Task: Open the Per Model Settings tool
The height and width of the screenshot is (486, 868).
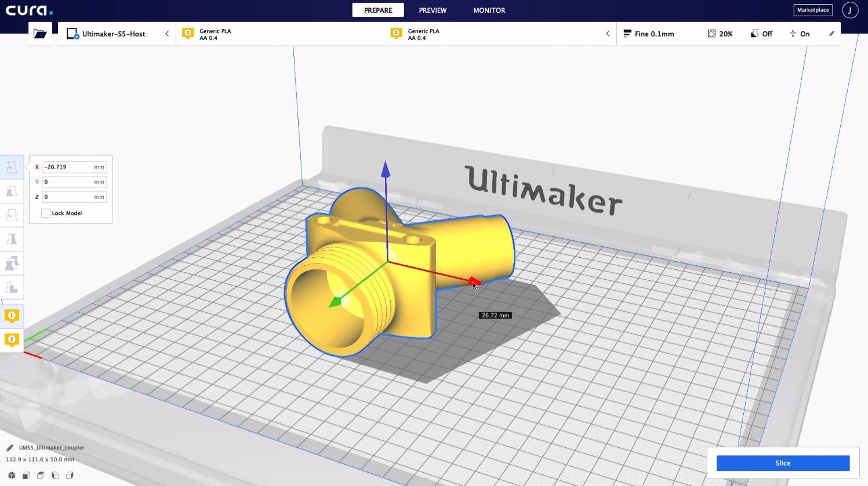Action: click(12, 264)
